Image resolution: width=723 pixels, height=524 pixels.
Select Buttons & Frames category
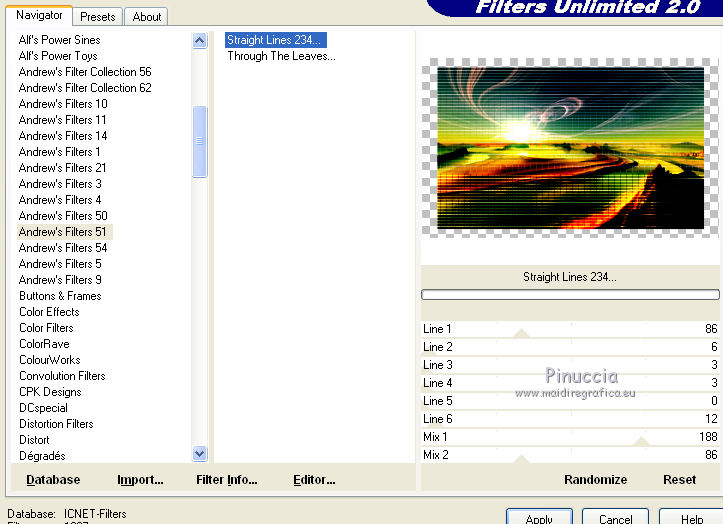(x=60, y=296)
